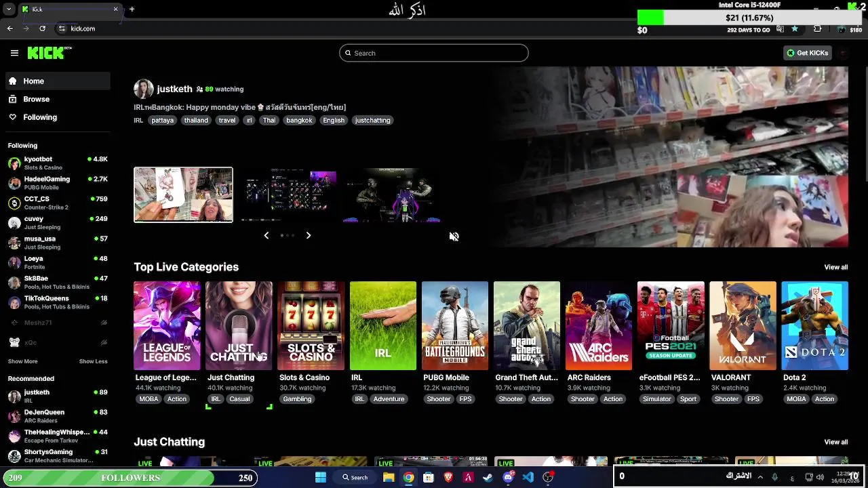Image resolution: width=868 pixels, height=488 pixels.
Task: View all Just Chatting streams
Action: [835, 442]
